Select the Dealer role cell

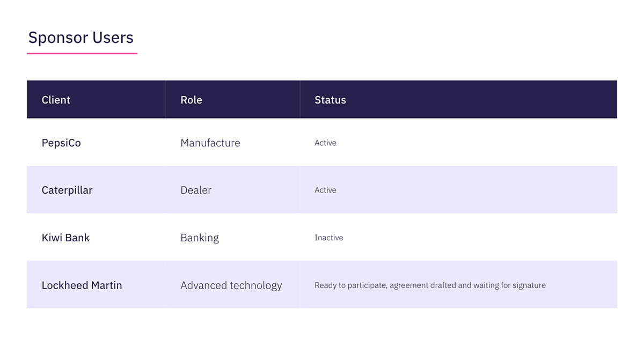click(196, 190)
